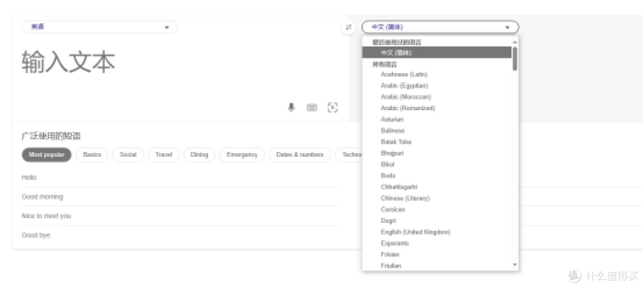Select the Dates & numbers phrases tab
644x289 pixels.
point(300,155)
